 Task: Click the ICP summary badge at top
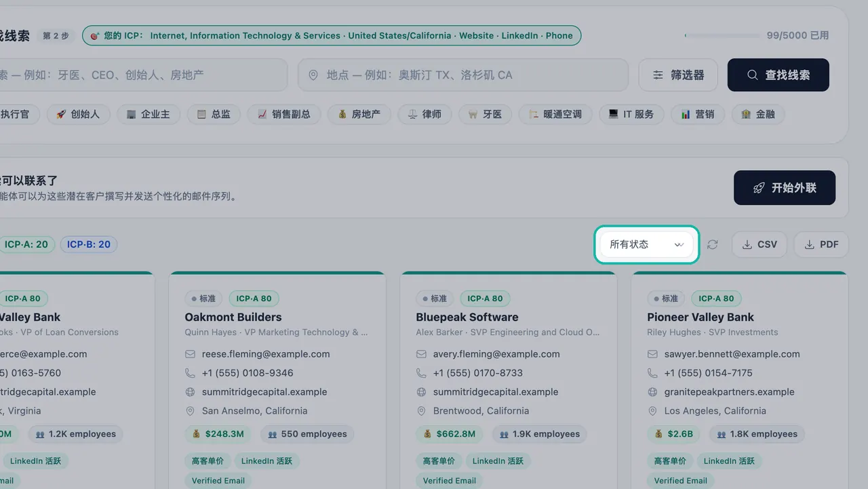tap(332, 35)
